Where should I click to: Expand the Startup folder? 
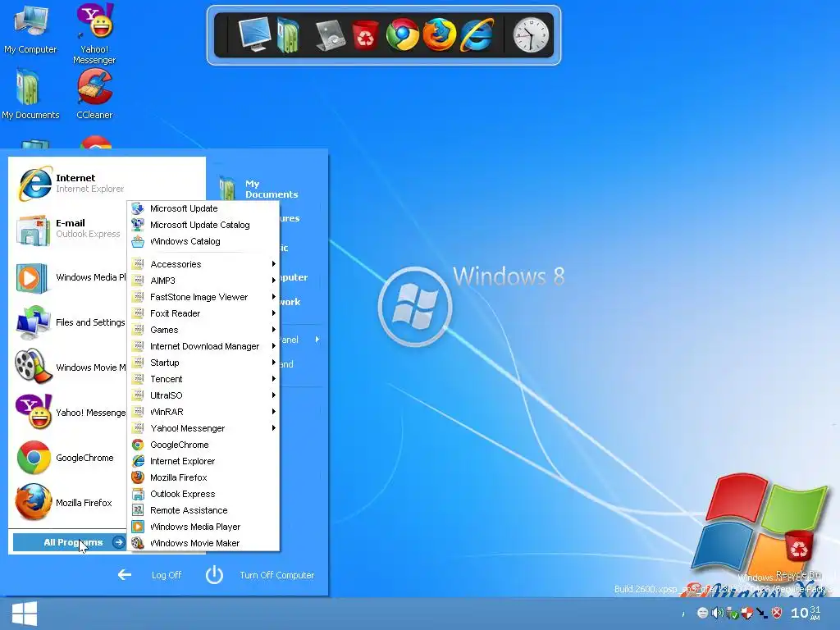pos(203,363)
